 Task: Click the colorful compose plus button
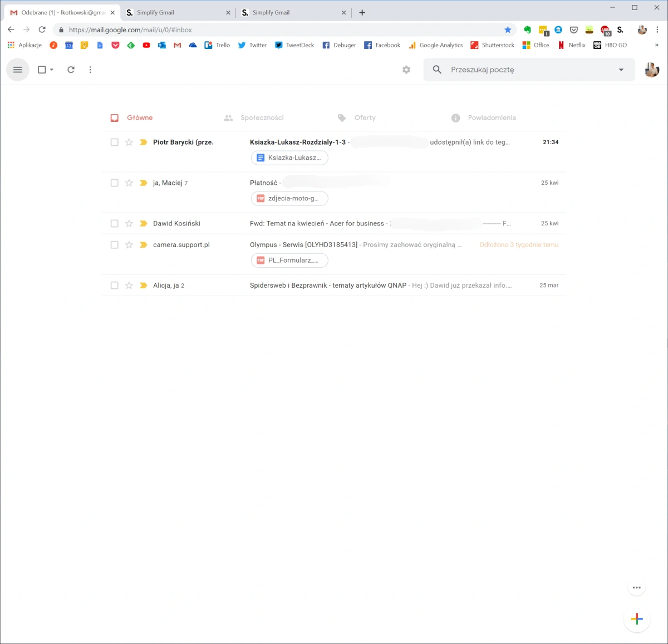[x=637, y=619]
